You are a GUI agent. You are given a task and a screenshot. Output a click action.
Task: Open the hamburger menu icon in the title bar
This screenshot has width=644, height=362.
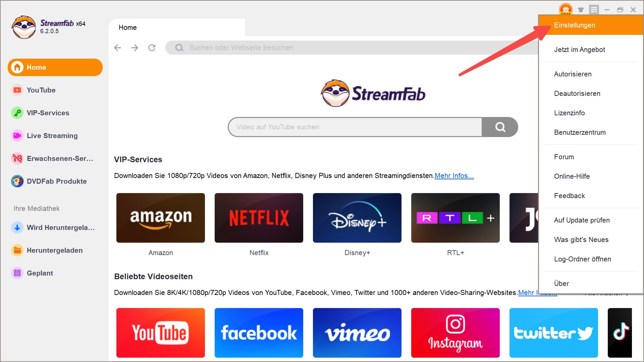pos(594,9)
